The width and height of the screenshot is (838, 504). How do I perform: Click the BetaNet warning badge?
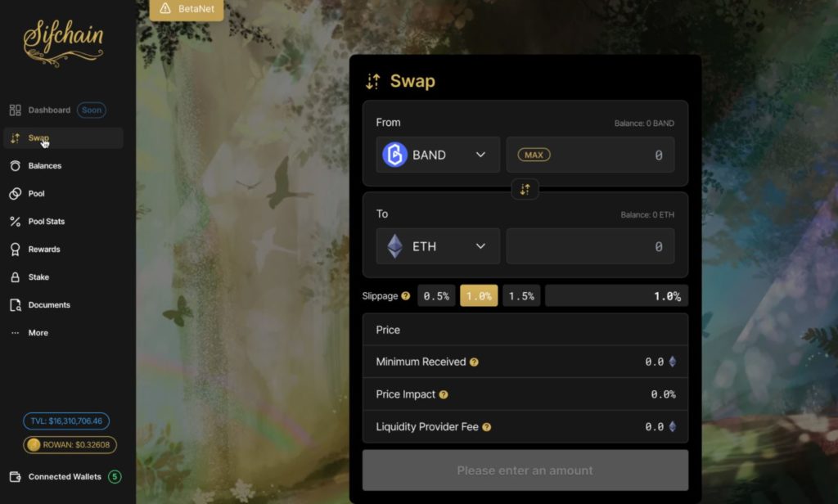click(187, 9)
